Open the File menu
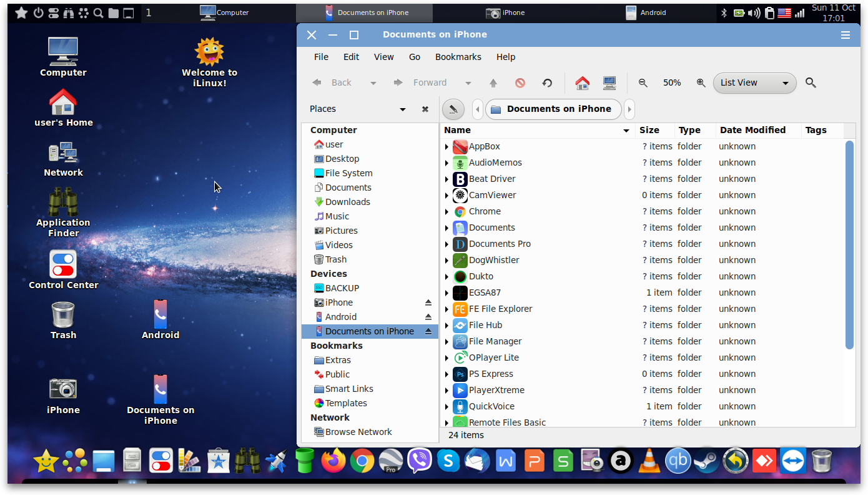 click(x=321, y=57)
